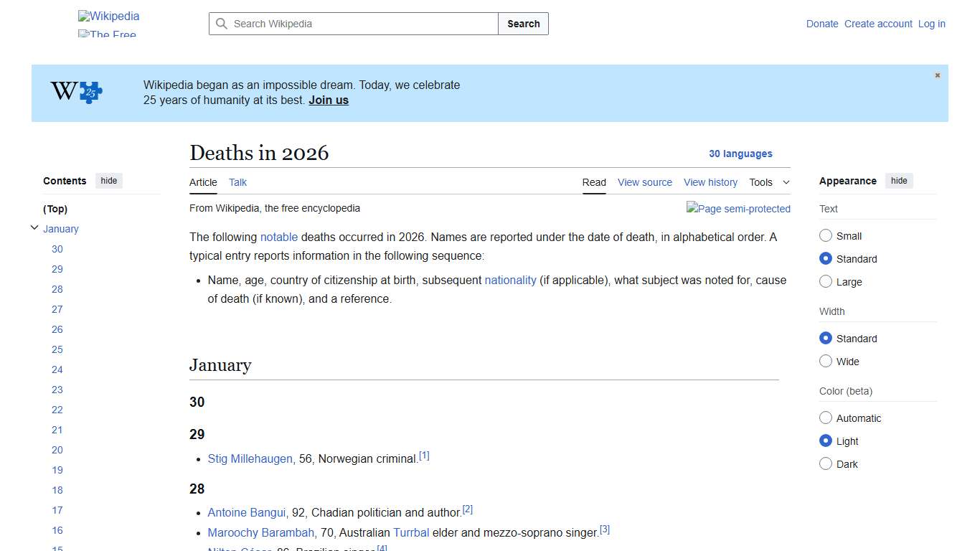Select Large text size
The image size is (980, 551).
coord(826,281)
